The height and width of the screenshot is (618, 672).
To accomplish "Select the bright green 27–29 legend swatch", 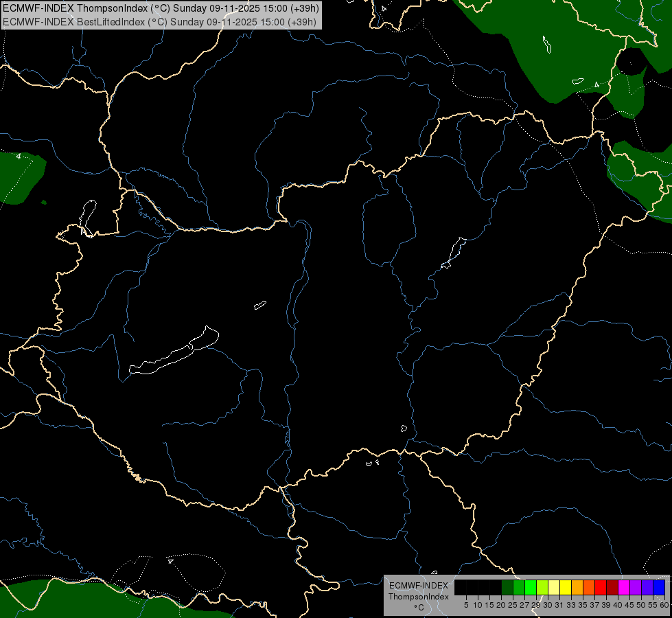I will (x=531, y=587).
